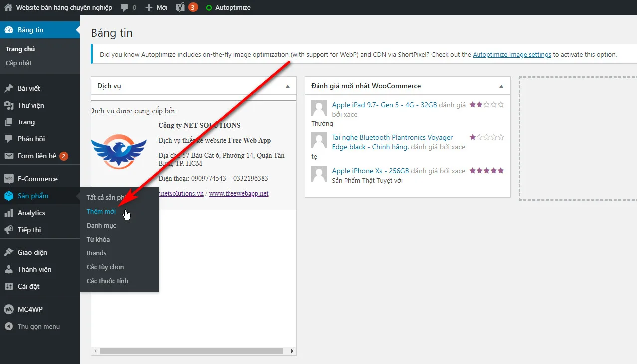Click the empty dashed widget drop area

tap(578, 138)
